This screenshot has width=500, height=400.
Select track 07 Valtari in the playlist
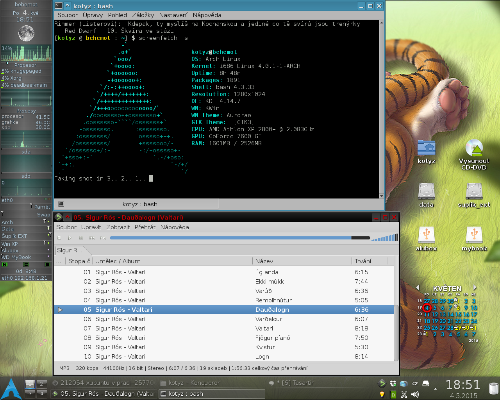tap(224, 328)
